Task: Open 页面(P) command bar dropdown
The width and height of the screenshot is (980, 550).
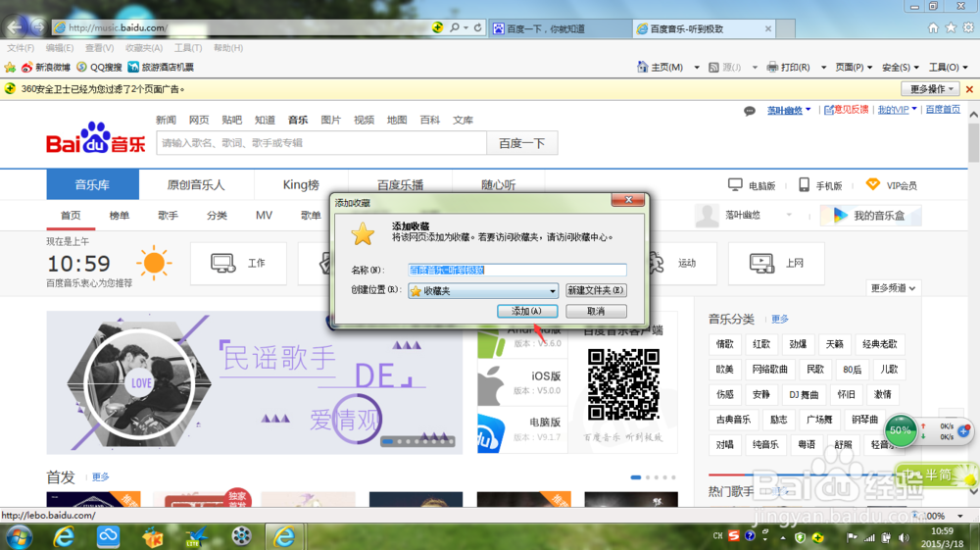Action: point(854,67)
